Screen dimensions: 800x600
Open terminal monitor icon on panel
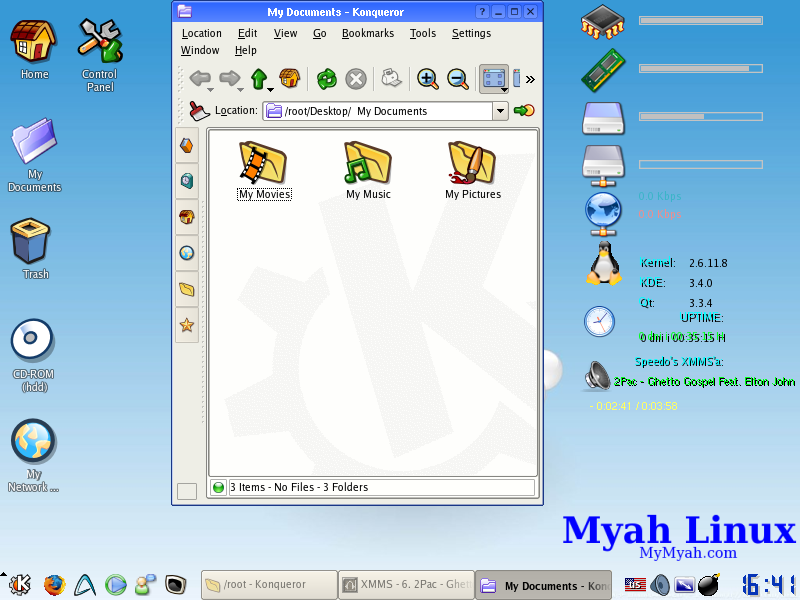click(175, 585)
